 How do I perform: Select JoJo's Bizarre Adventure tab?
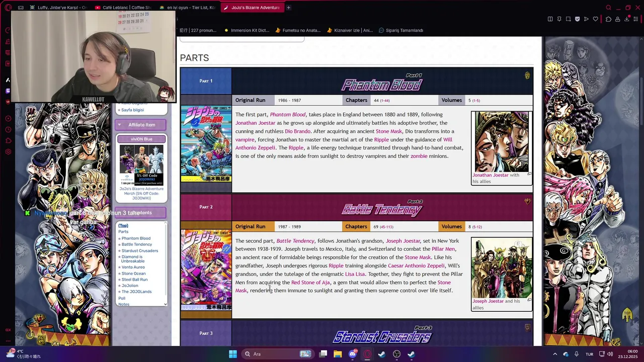252,8
